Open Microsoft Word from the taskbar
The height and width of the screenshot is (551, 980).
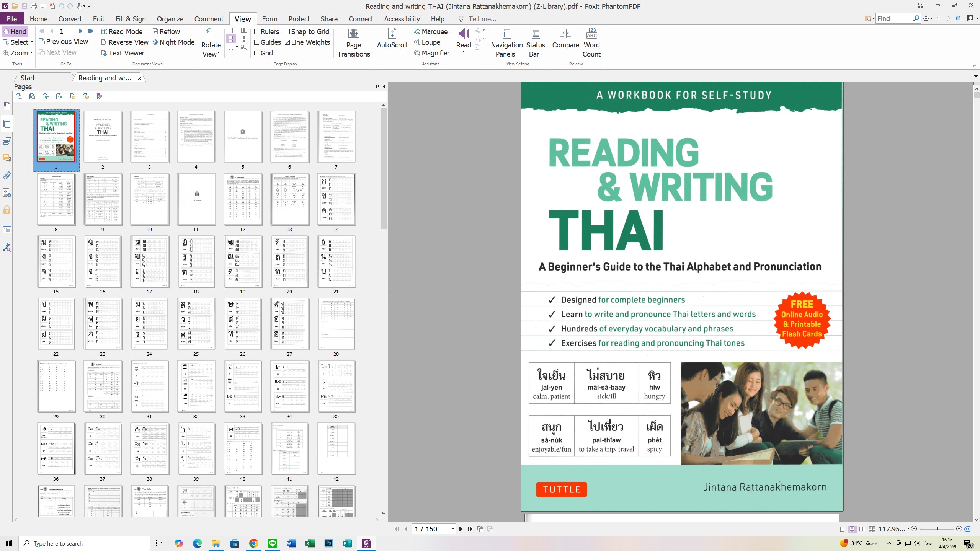(x=291, y=543)
